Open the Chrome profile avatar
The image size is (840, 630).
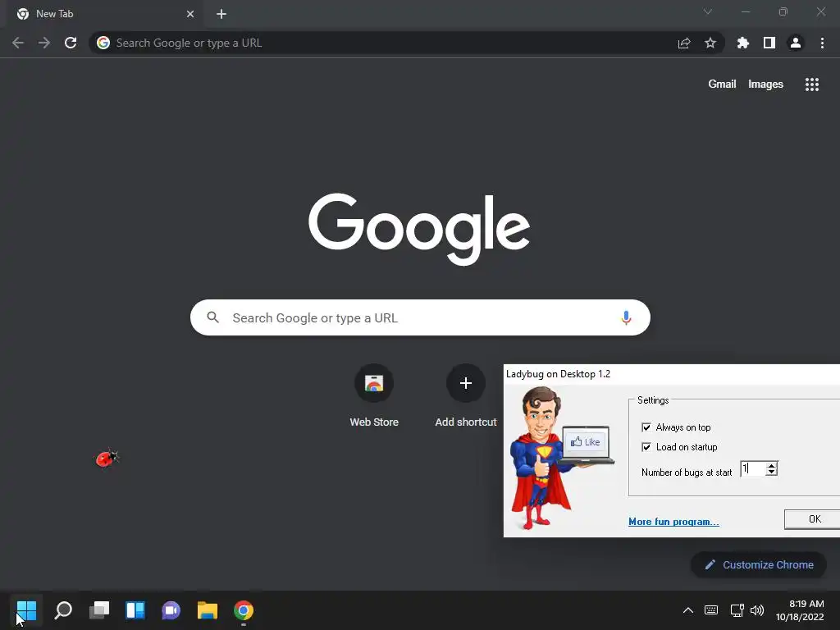point(796,43)
